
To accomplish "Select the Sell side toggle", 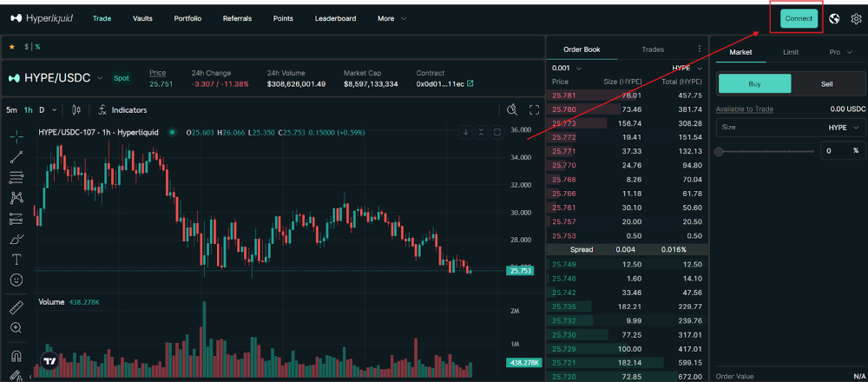I will (826, 84).
